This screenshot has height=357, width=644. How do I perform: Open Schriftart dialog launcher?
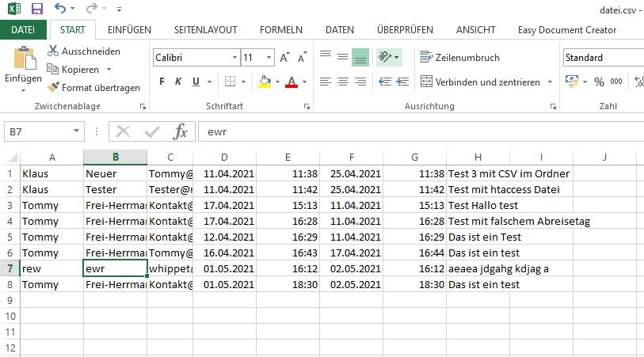[x=307, y=107]
